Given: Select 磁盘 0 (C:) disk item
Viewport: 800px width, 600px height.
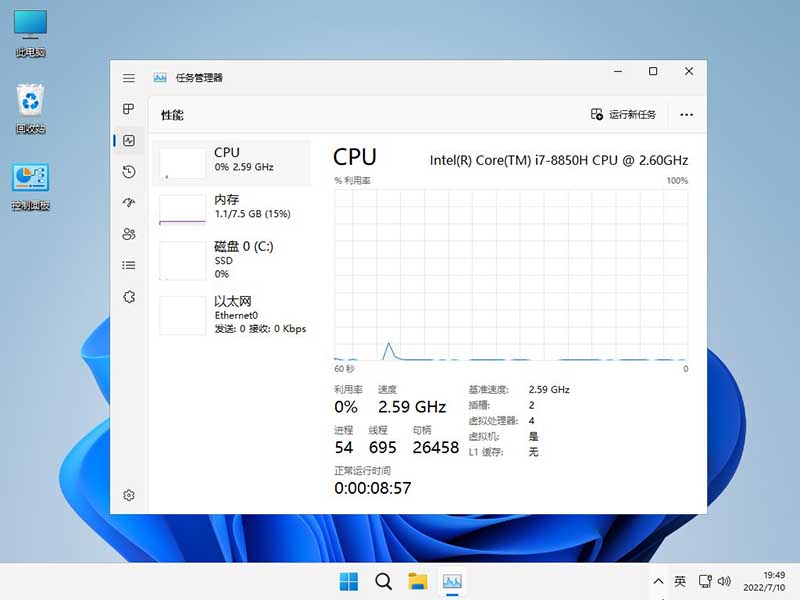Looking at the screenshot, I should (231, 260).
